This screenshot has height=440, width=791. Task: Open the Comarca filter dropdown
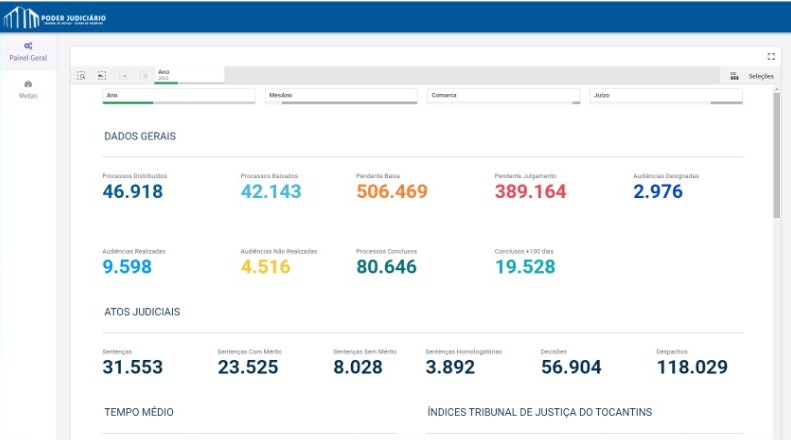point(503,96)
